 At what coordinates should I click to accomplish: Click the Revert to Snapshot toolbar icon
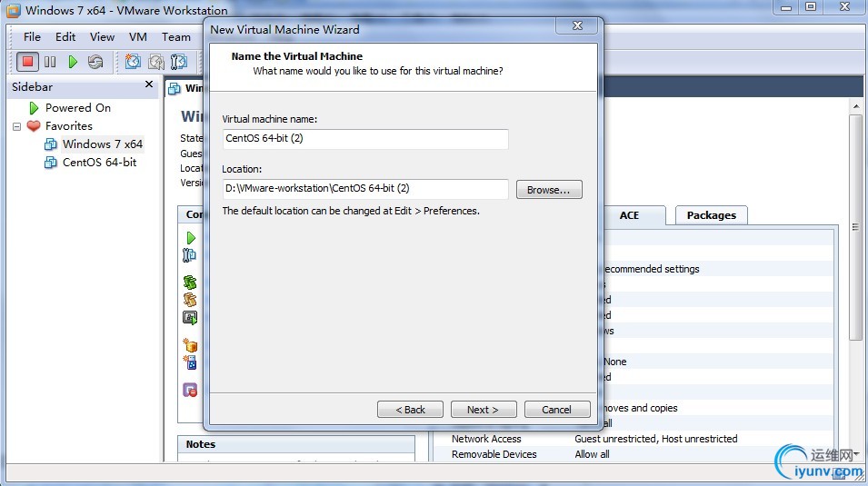(x=156, y=62)
